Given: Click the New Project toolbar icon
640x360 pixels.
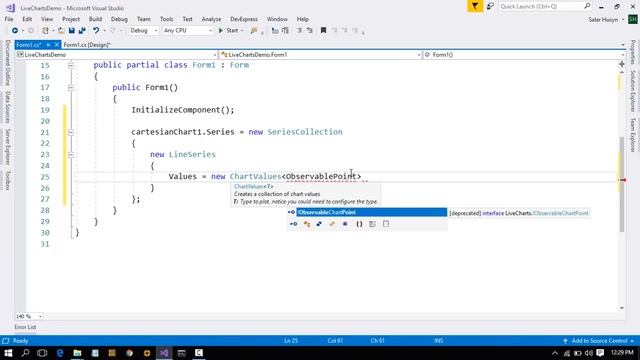Looking at the screenshot, I should (45, 31).
